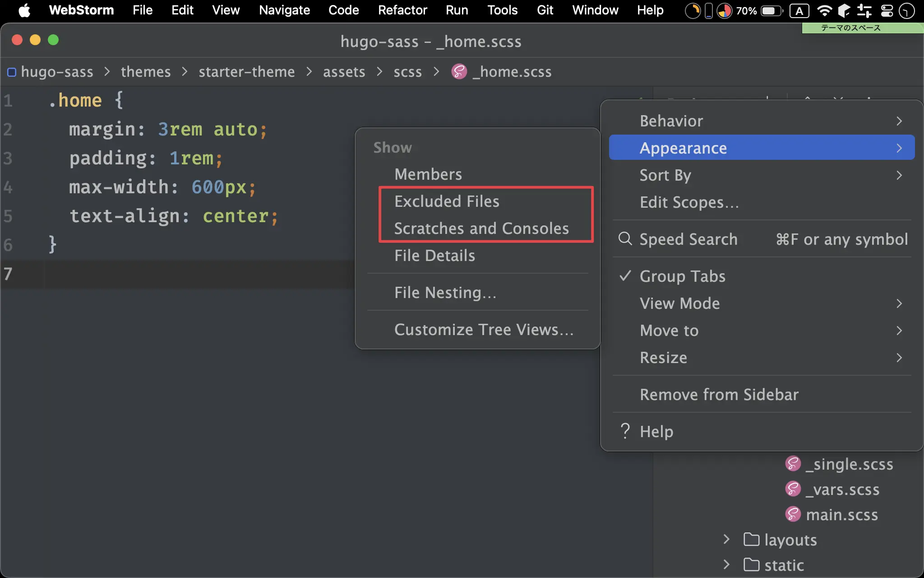Click the Sass file icon in breadcrumb
Image resolution: width=924 pixels, height=578 pixels.
pyautogui.click(x=459, y=72)
